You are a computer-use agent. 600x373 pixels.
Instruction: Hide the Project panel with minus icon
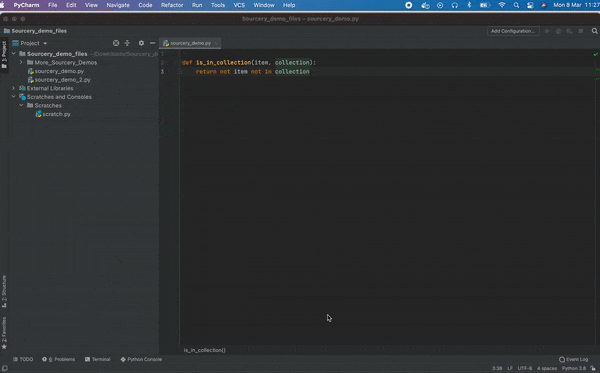point(153,43)
